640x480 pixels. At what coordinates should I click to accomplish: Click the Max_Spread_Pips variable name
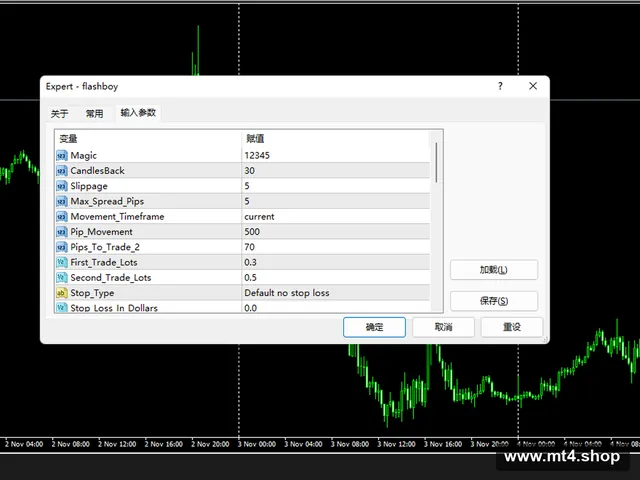107,201
